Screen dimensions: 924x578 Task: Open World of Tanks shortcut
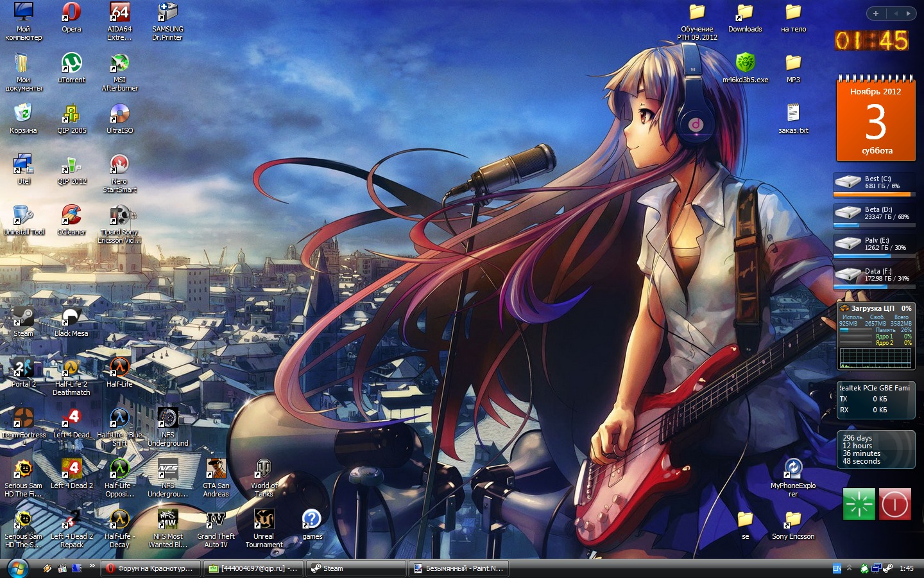click(x=264, y=478)
